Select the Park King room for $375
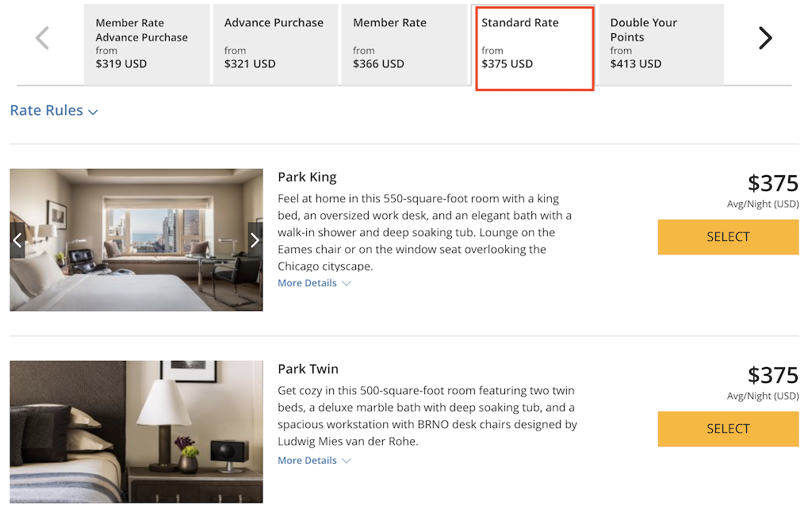Viewport: 812px width, 509px height. point(728,237)
